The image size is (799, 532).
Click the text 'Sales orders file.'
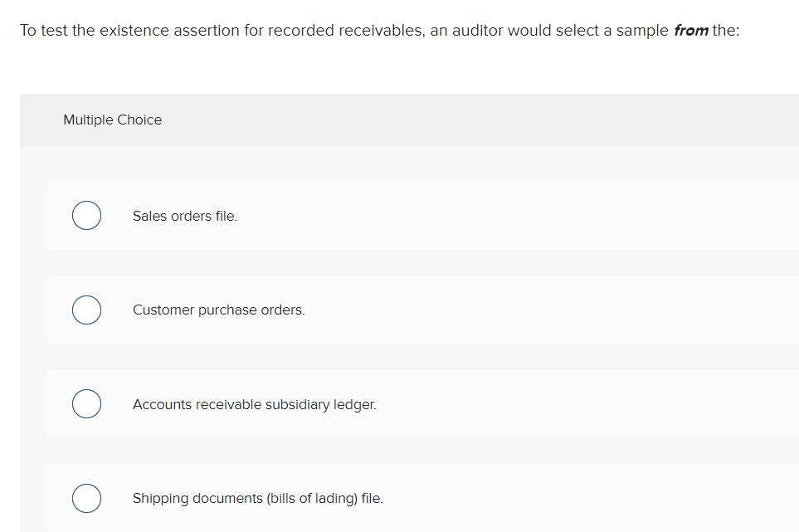pyautogui.click(x=185, y=215)
